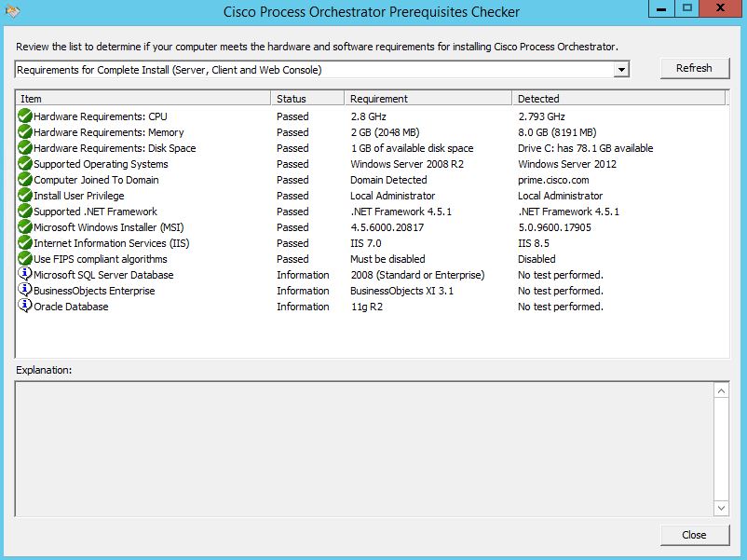The height and width of the screenshot is (560, 747).
Task: Click '2008 (Standard or Enterprise)' requirement cell
Action: (418, 275)
